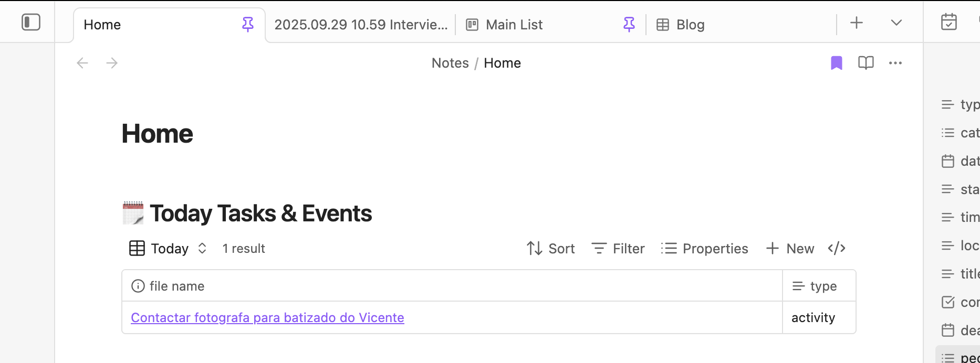Image resolution: width=980 pixels, height=363 pixels.
Task: Switch to the Blog tab
Action: 690,25
